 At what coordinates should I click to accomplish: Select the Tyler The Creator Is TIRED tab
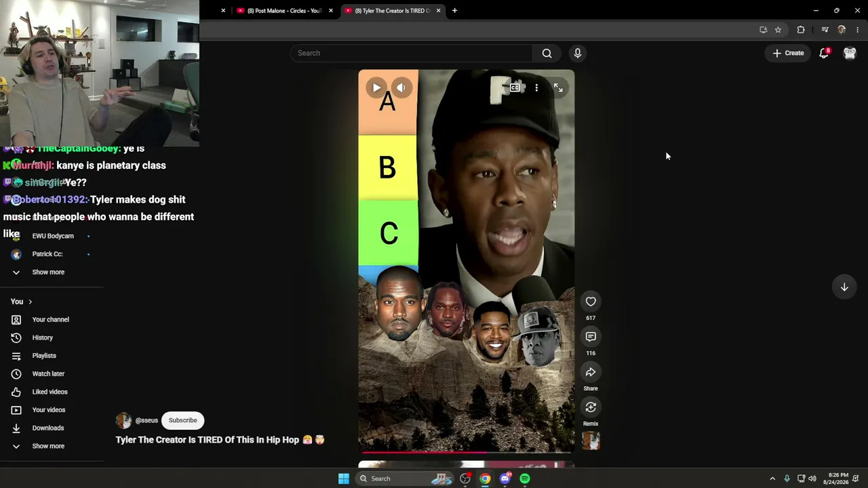pos(391,11)
